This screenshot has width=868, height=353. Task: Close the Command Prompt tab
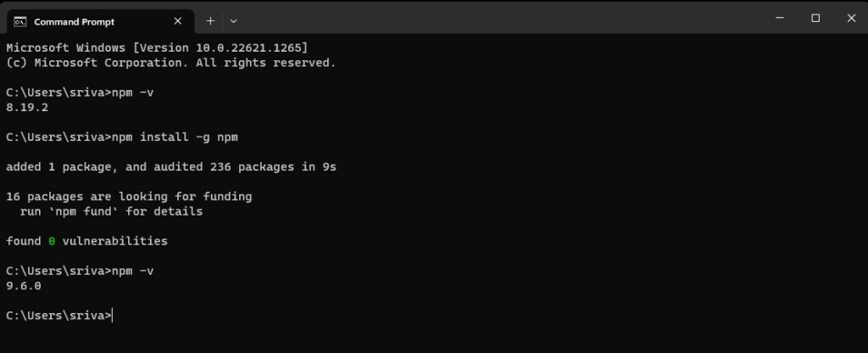tap(178, 20)
